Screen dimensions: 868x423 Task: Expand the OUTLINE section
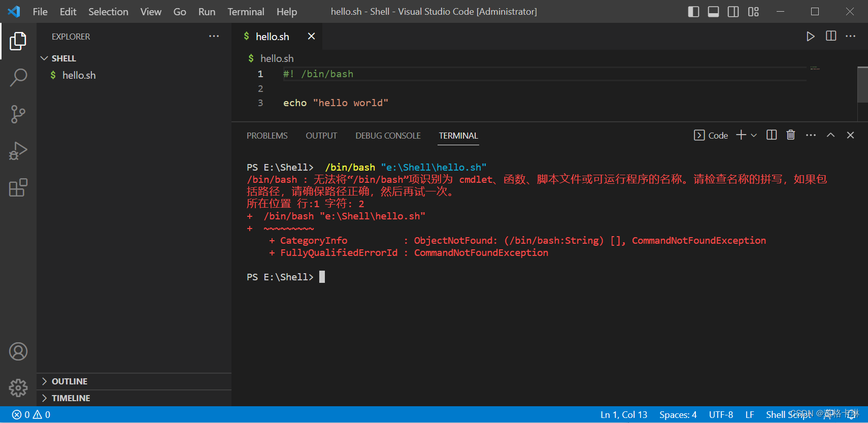point(134,381)
